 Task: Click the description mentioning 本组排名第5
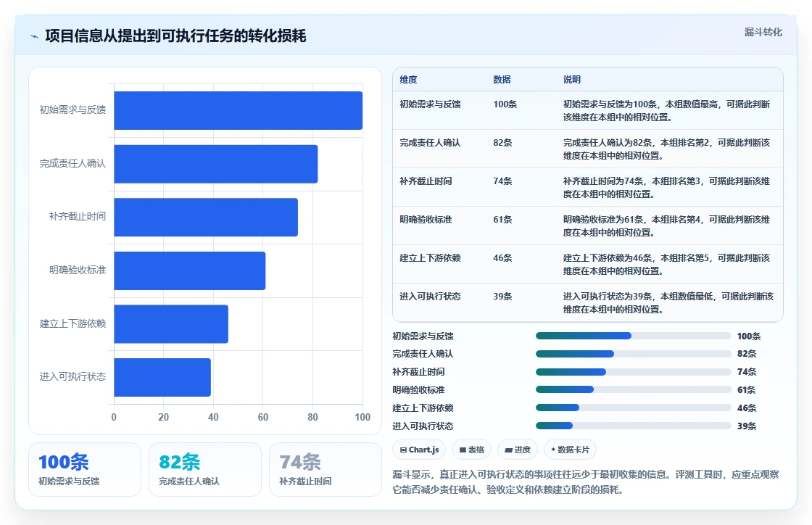coord(666,264)
